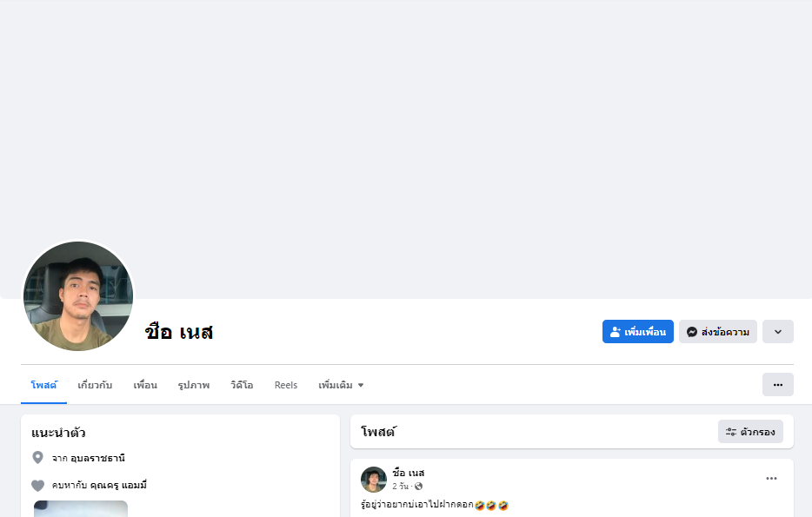The width and height of the screenshot is (812, 517).
Task: Click the post author name ชื่อ เนส
Action: pyautogui.click(x=408, y=473)
